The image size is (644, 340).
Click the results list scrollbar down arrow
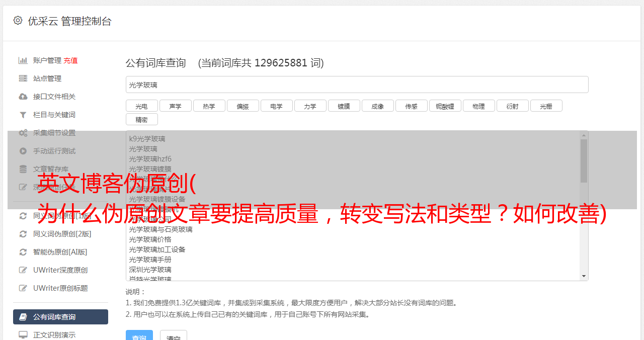(x=584, y=276)
